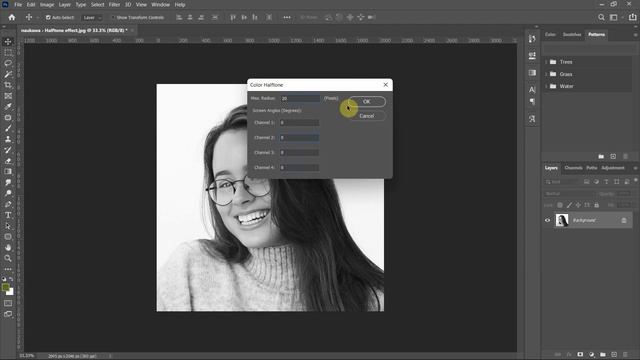This screenshot has width=640, height=360.
Task: Click OK in Color Halftone dialog
Action: click(367, 102)
